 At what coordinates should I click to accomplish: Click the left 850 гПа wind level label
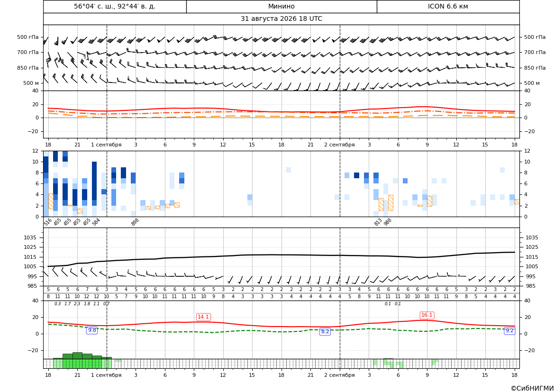point(28,68)
